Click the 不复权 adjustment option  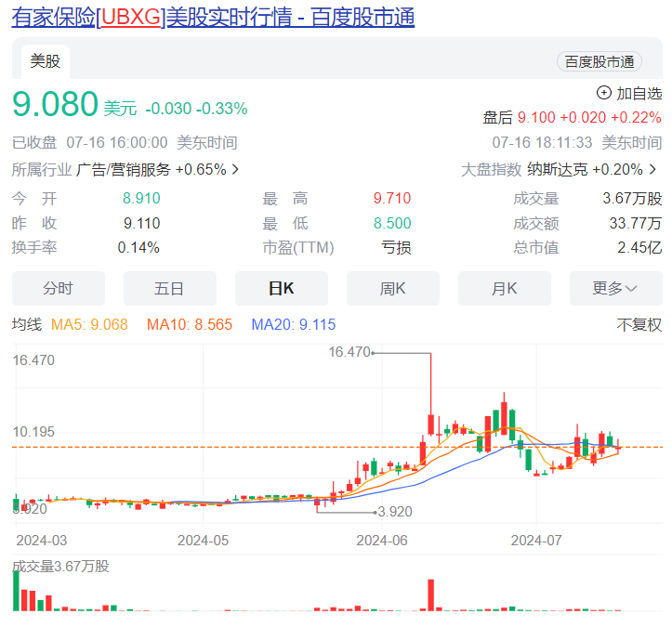click(x=639, y=324)
